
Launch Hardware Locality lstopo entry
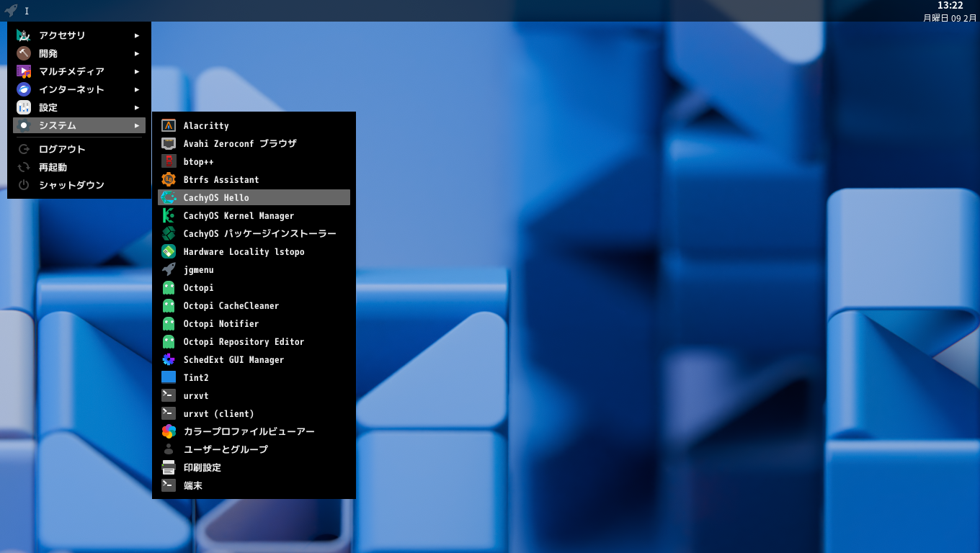(x=254, y=251)
